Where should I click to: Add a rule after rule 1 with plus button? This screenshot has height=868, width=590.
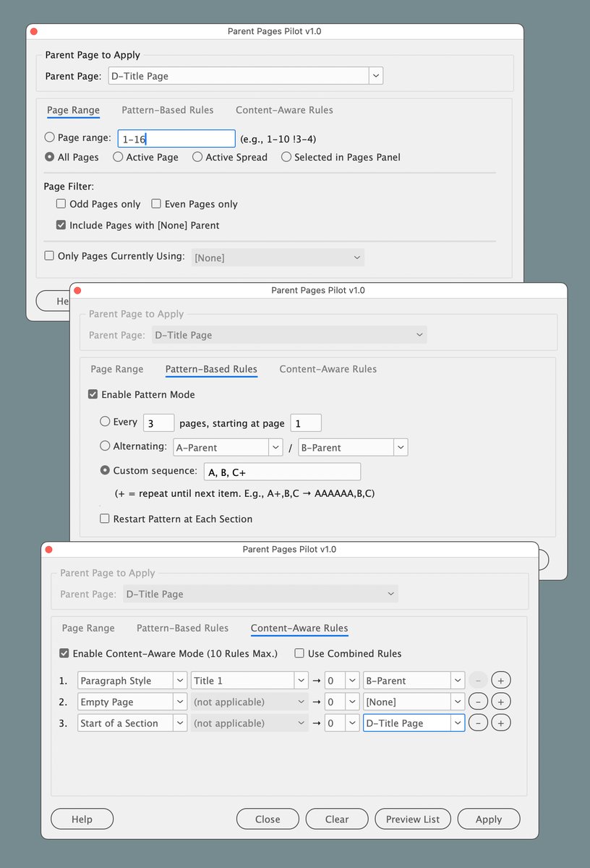click(501, 680)
